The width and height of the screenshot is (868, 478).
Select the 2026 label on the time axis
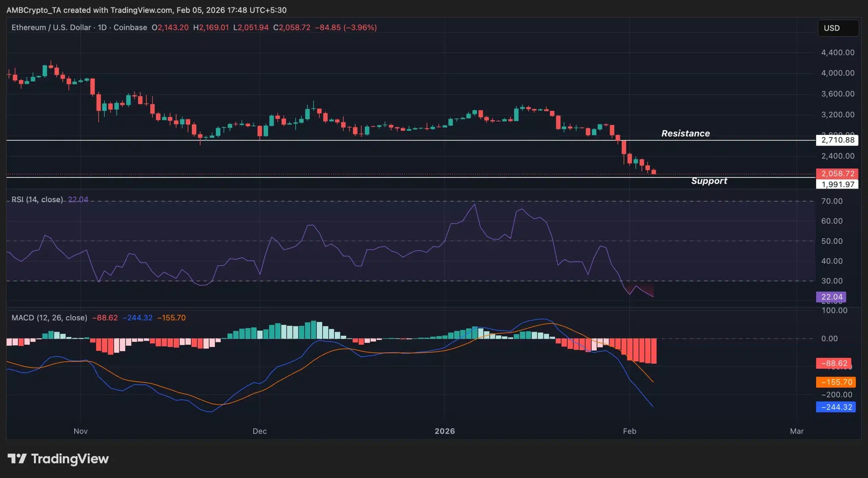[445, 431]
